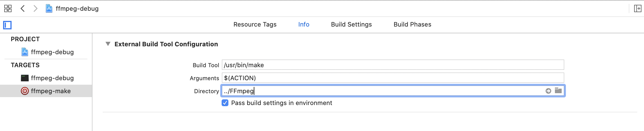The width and height of the screenshot is (644, 131).
Task: Click the Arguments text field
Action: point(392,78)
